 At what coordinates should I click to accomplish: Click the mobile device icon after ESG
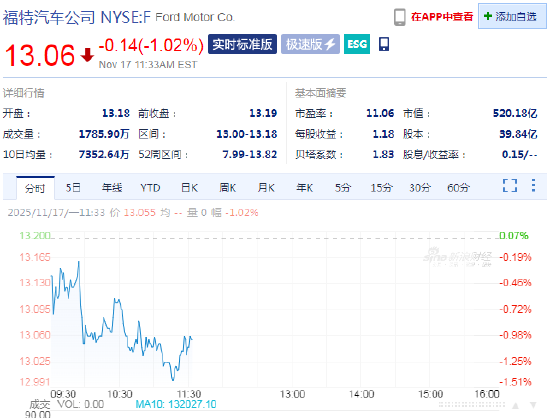[x=384, y=44]
